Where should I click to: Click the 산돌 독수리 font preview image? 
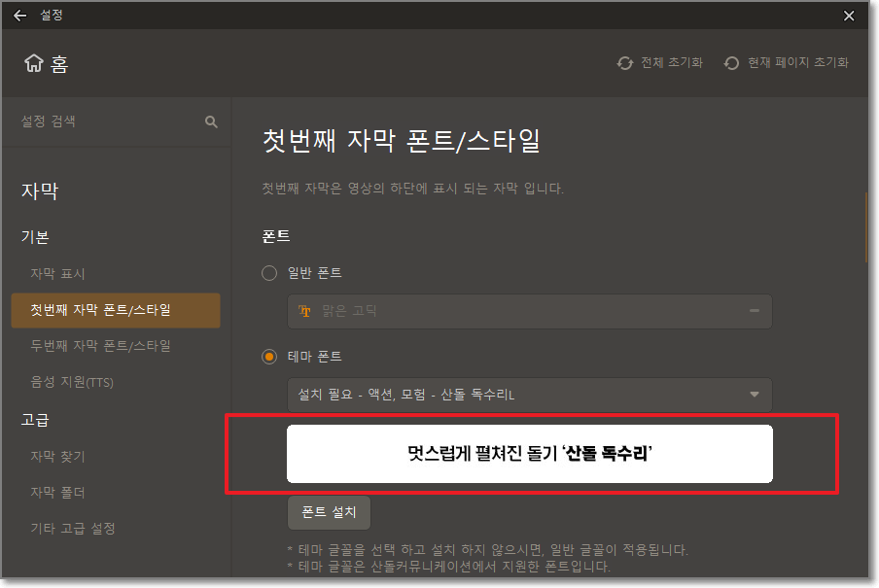[x=529, y=454]
